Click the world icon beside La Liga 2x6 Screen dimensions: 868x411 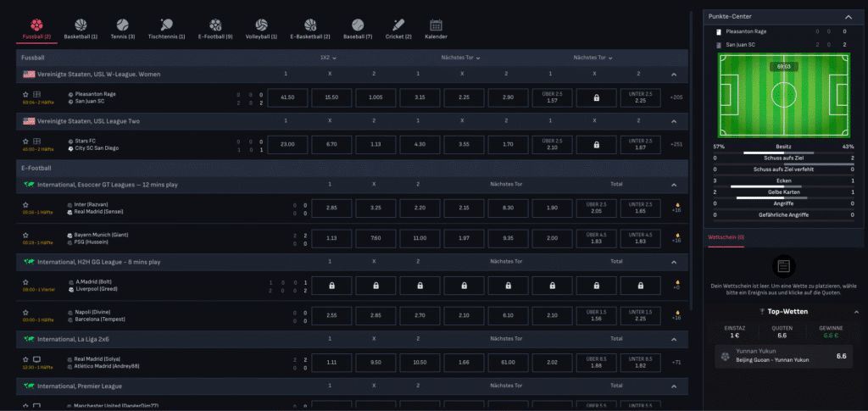(x=29, y=338)
